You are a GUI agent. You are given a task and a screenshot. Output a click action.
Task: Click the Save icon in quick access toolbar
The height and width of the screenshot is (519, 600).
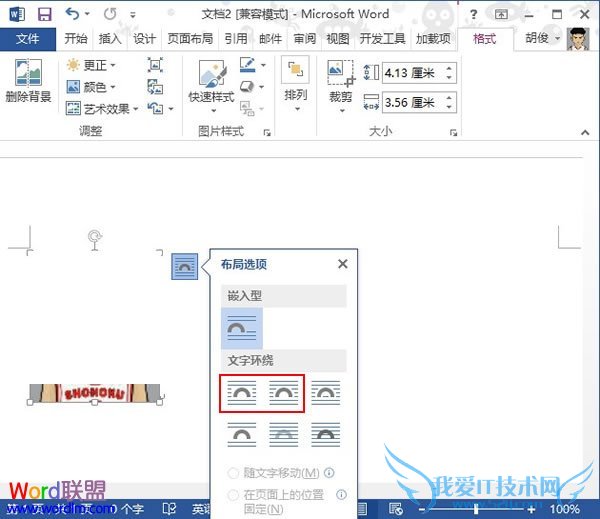coord(44,14)
